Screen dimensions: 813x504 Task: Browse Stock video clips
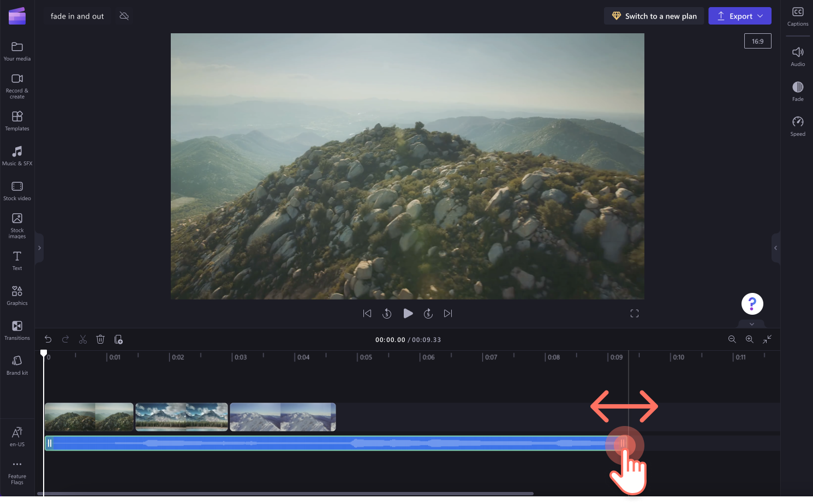[x=17, y=190]
